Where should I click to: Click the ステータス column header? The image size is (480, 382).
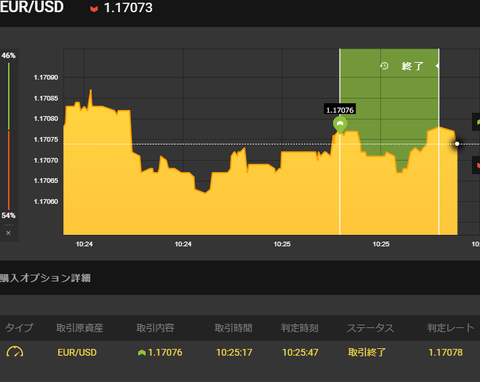pyautogui.click(x=370, y=328)
